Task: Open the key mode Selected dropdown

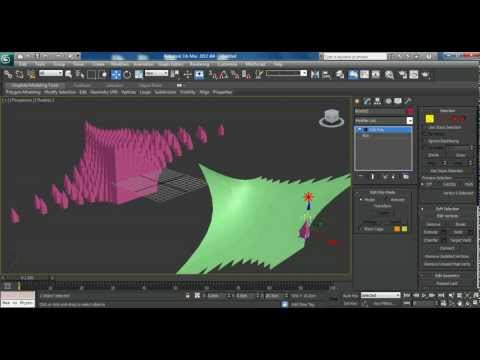Action: (380, 295)
